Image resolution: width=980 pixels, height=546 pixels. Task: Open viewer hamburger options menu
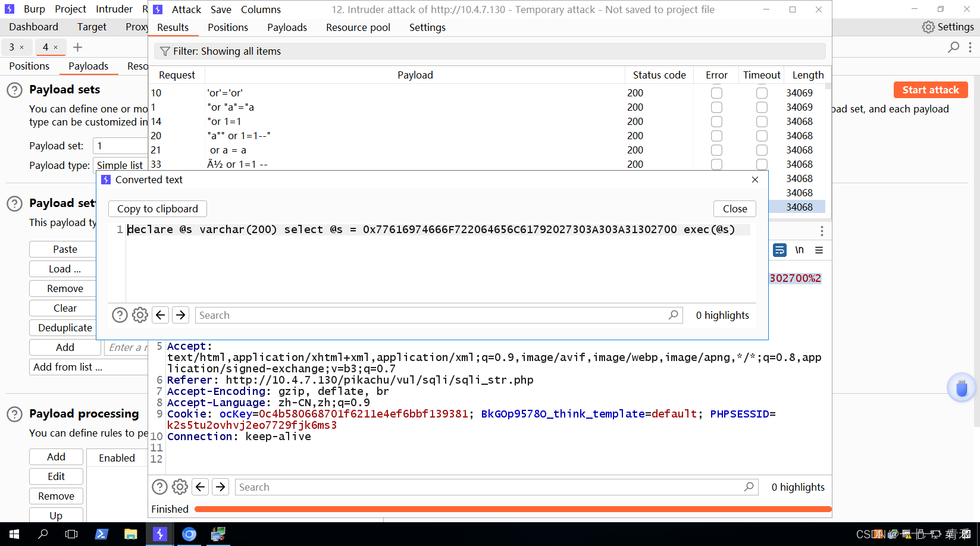819,250
